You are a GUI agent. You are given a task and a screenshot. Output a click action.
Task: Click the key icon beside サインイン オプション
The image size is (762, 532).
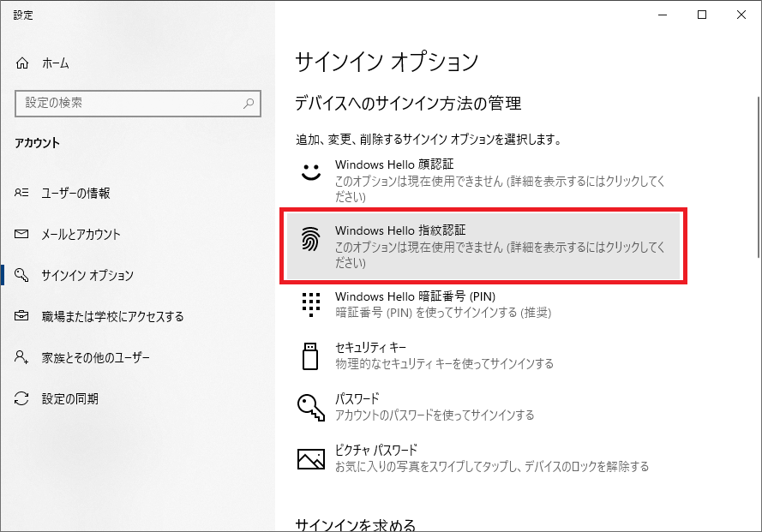pos(21,275)
